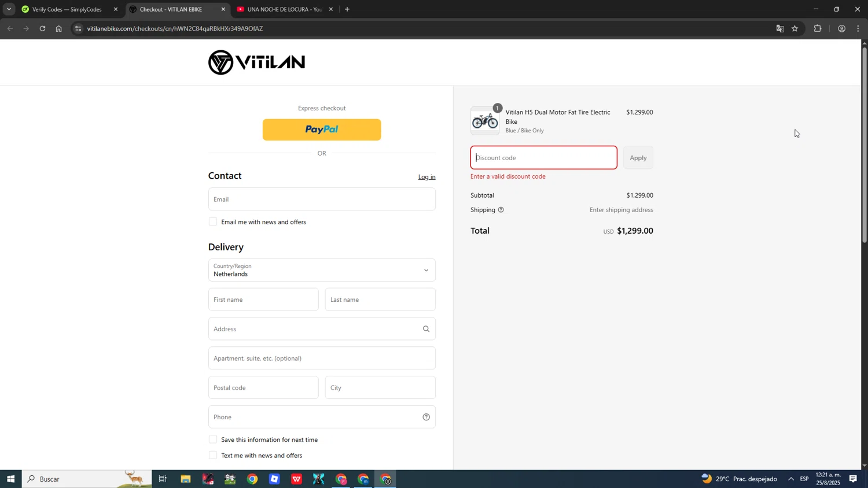Click the Buscar taskbar search box
The width and height of the screenshot is (868, 488).
(87, 479)
